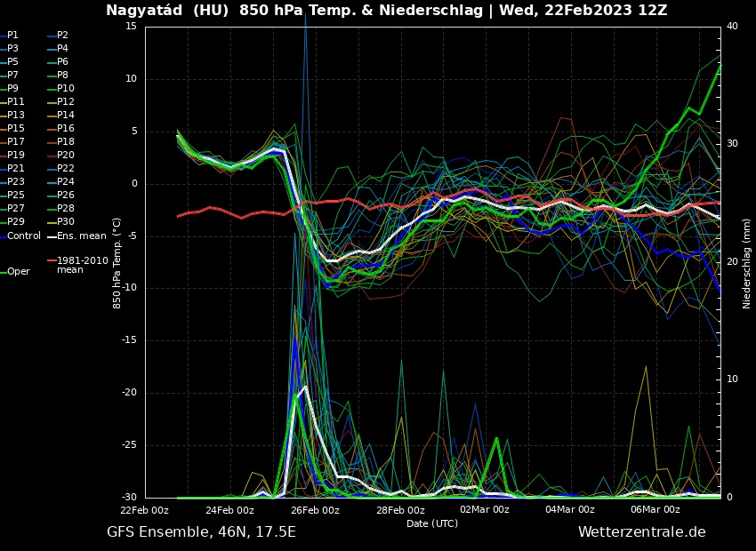This screenshot has width=756, height=551.
Task: Click the Date (UTC) axis label
Action: (x=432, y=523)
